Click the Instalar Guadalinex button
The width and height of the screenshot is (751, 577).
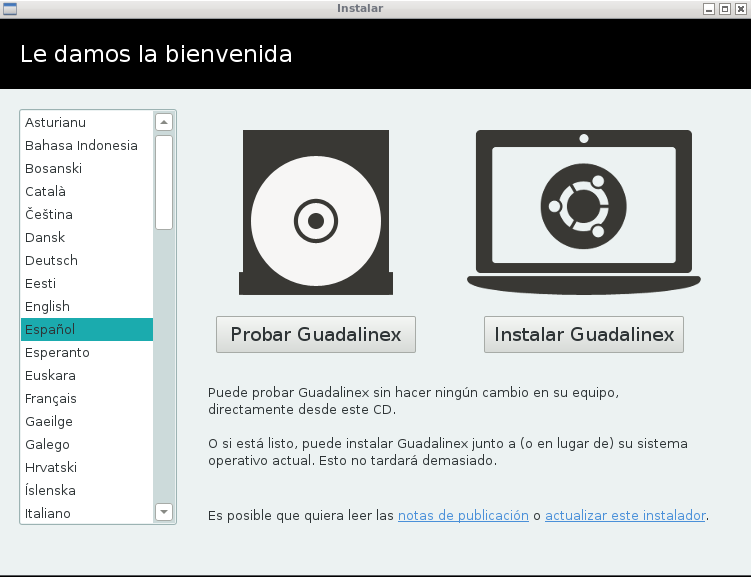pyautogui.click(x=584, y=334)
